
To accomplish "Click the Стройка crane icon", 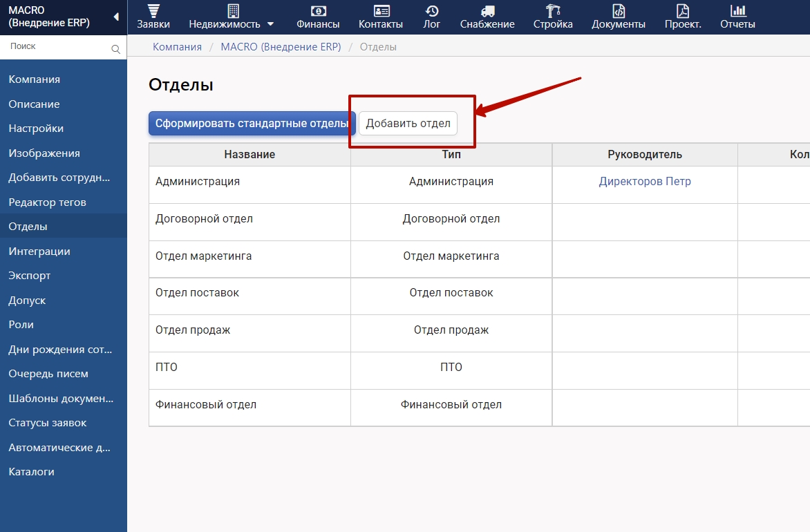I will tap(553, 10).
